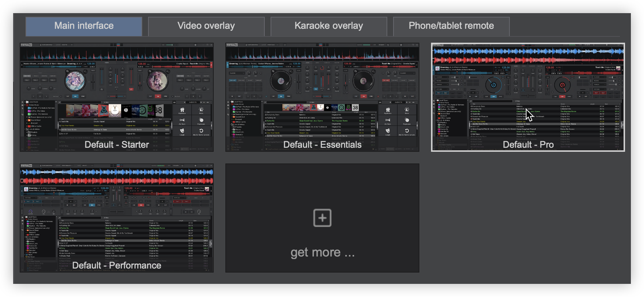Image resolution: width=644 pixels, height=297 pixels.
Task: Select the Phone/tablet remote tab
Action: [451, 26]
